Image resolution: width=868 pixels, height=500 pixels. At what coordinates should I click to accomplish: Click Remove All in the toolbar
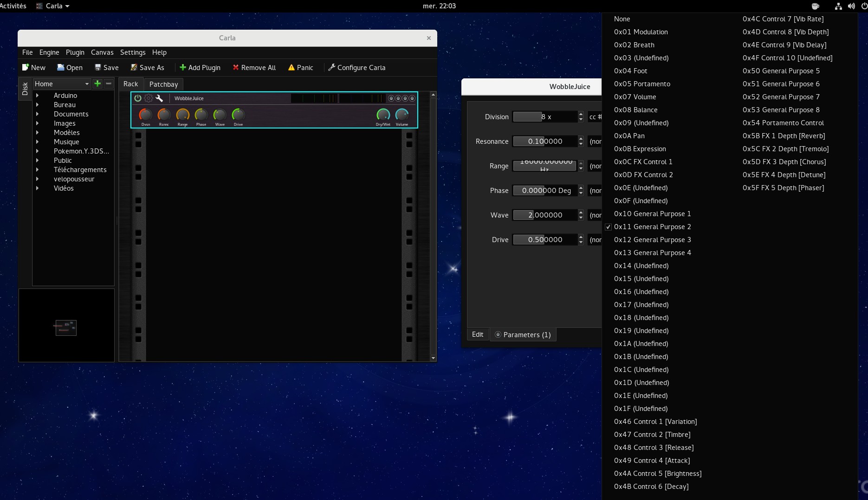(x=254, y=68)
